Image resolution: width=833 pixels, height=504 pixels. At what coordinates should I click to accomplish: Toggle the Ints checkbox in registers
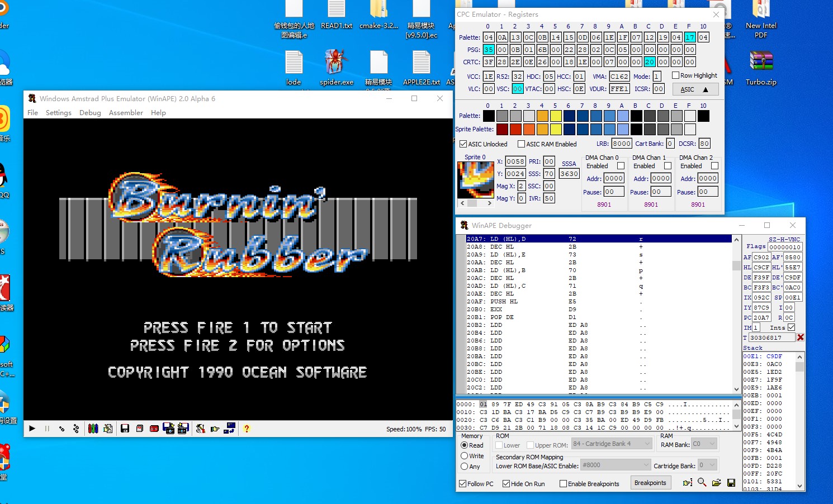coord(791,327)
